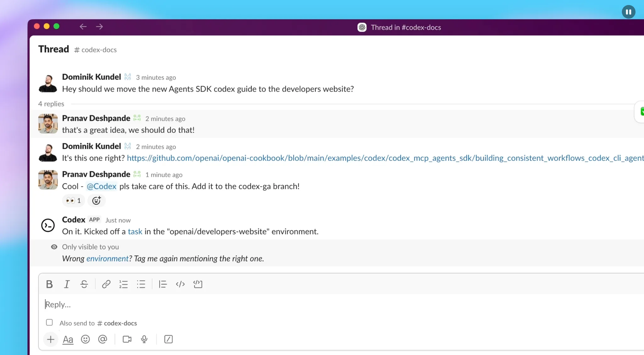The width and height of the screenshot is (644, 355).
Task: Open the 'task' link in Codex message
Action: [x=135, y=232]
